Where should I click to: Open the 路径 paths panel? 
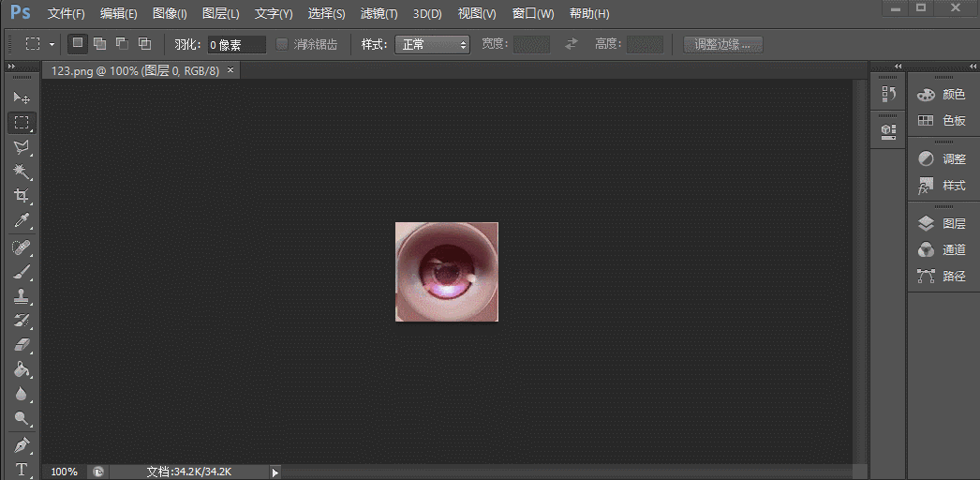pyautogui.click(x=943, y=277)
